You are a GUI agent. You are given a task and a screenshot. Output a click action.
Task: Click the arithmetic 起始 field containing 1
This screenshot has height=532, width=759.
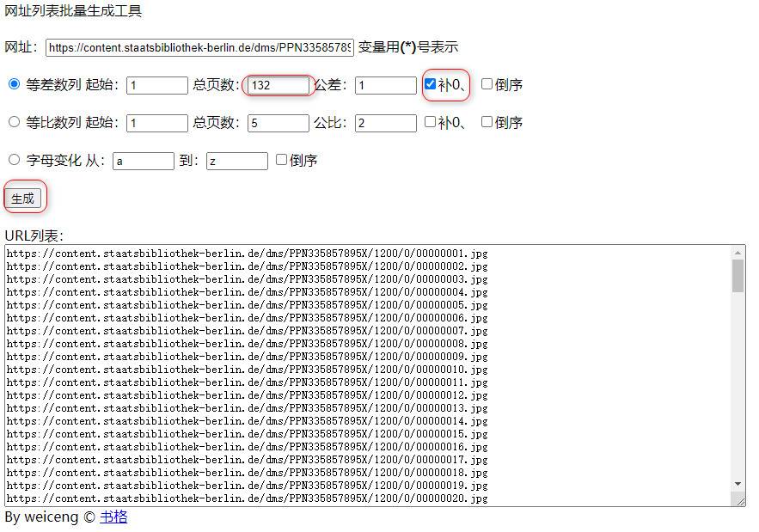coord(157,84)
